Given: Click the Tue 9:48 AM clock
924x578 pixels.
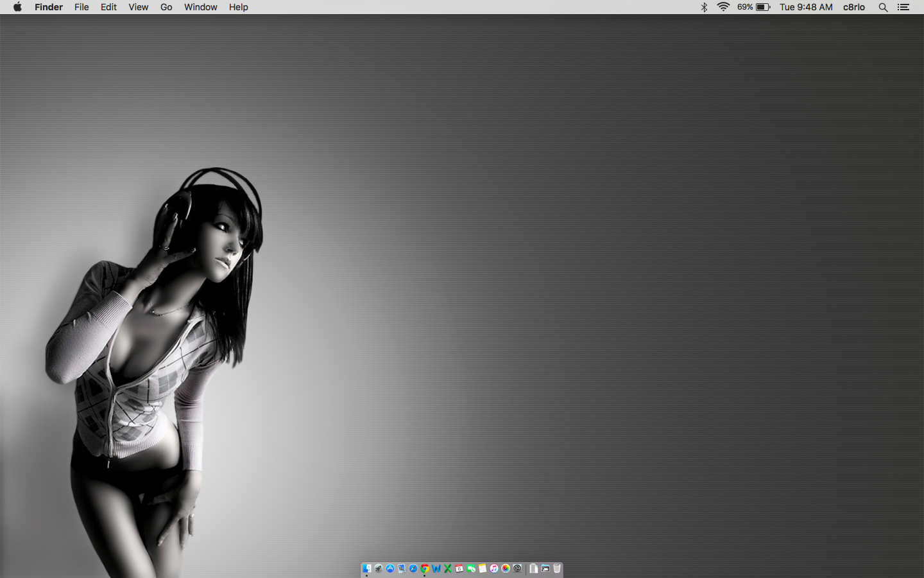Looking at the screenshot, I should point(806,7).
